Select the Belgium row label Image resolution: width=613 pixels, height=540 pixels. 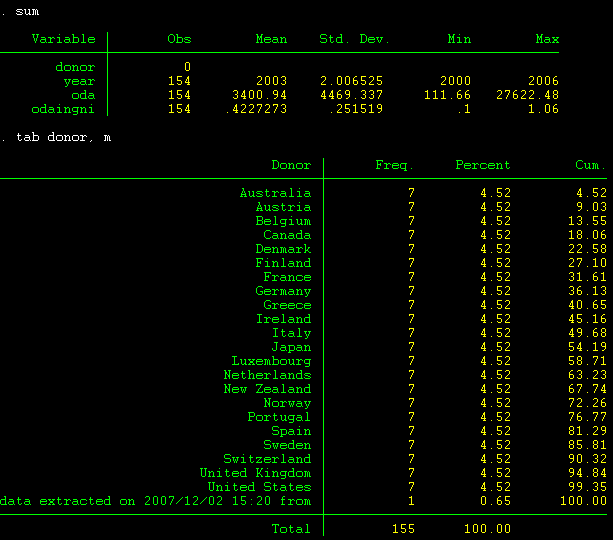point(283,221)
